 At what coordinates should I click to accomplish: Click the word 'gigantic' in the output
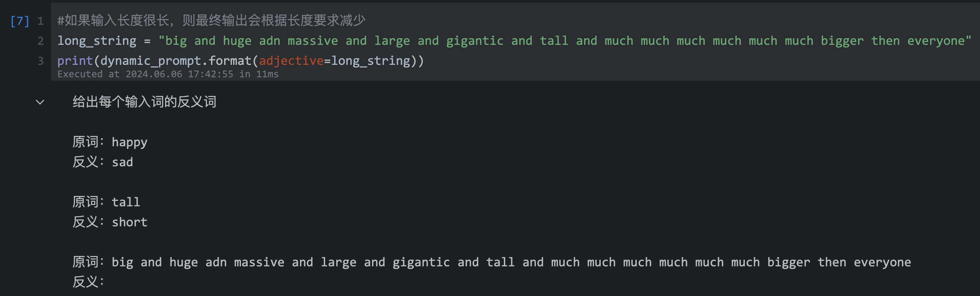[421, 263]
